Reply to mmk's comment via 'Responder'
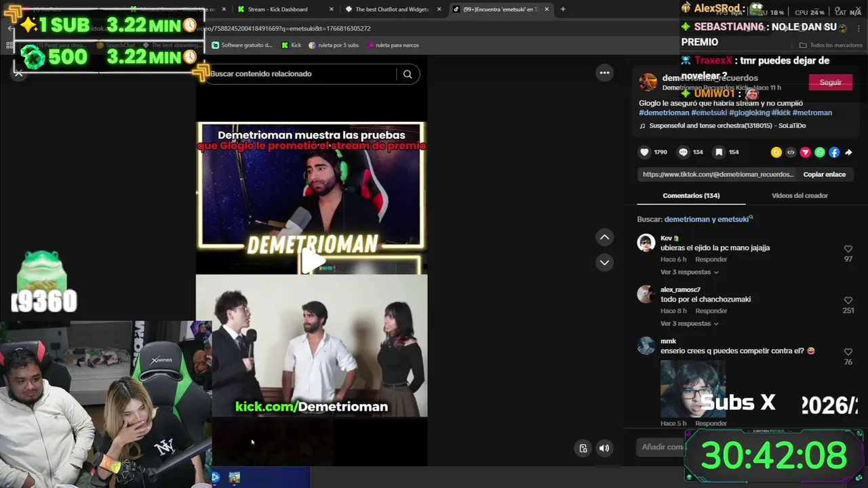Image resolution: width=868 pixels, height=488 pixels. point(711,424)
